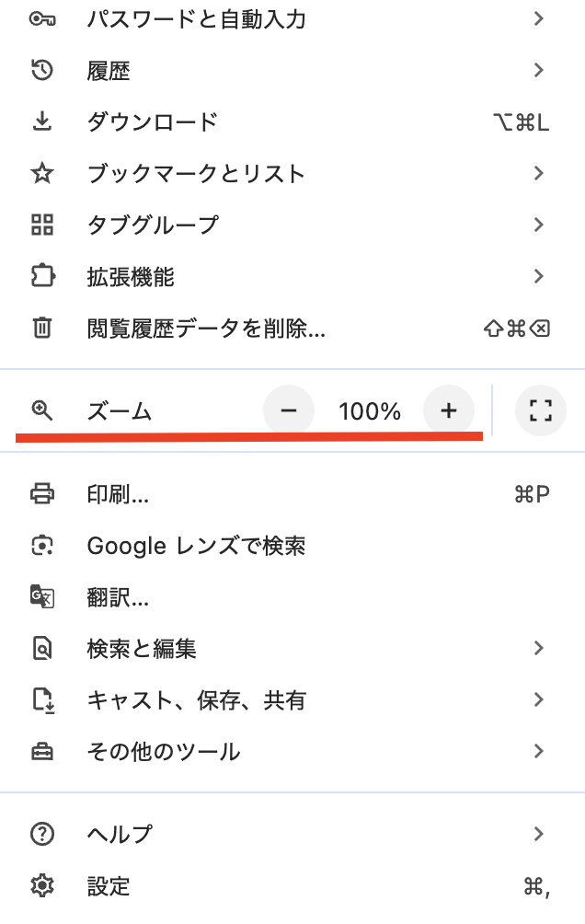Click the 100% zoom level value

click(x=370, y=410)
